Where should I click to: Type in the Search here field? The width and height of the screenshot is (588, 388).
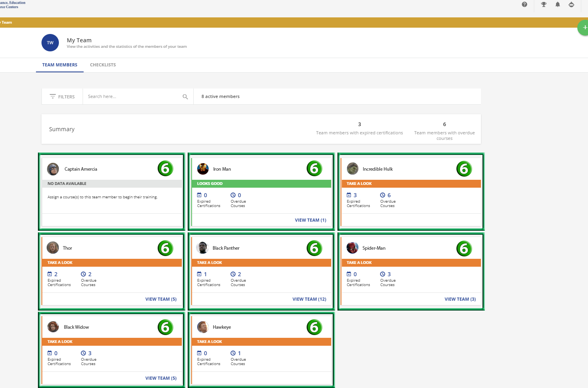click(132, 97)
